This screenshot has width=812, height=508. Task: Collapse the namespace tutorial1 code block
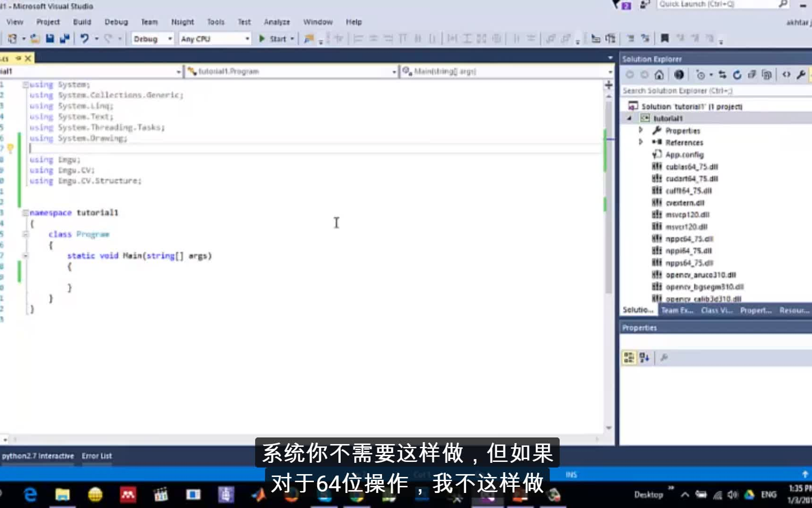click(25, 213)
